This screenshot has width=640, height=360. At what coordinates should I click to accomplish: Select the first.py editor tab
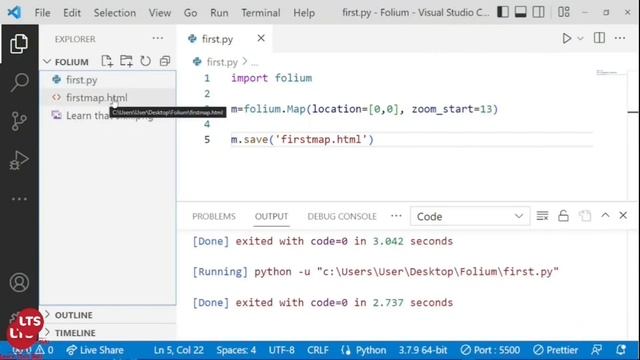click(217, 39)
